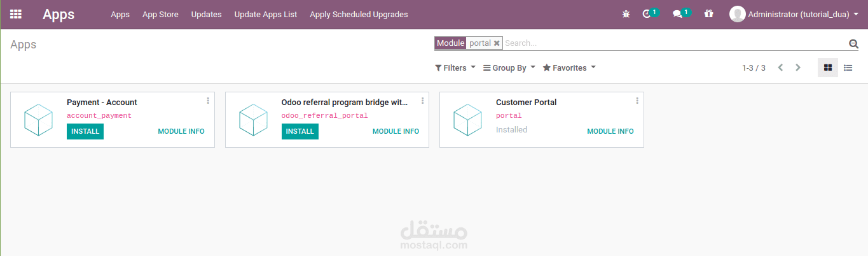Remove the portal search facet

tap(497, 43)
